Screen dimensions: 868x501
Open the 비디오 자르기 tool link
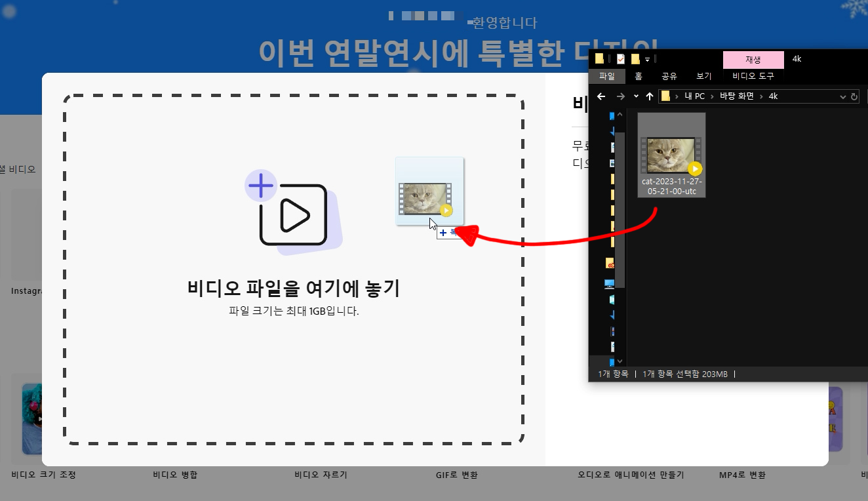point(319,475)
